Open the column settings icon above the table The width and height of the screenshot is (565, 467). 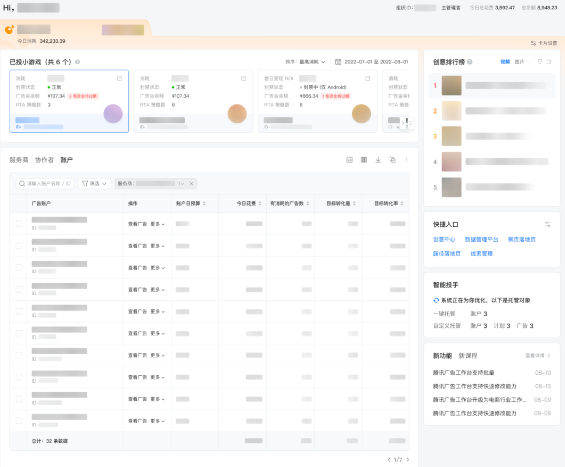click(x=364, y=160)
